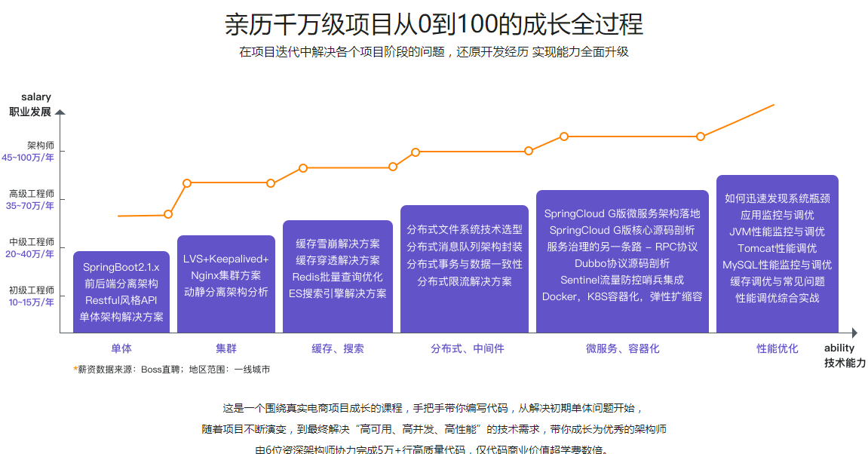Select the 性能优化 stage label
Screen dimensions: 868x454
(x=778, y=349)
